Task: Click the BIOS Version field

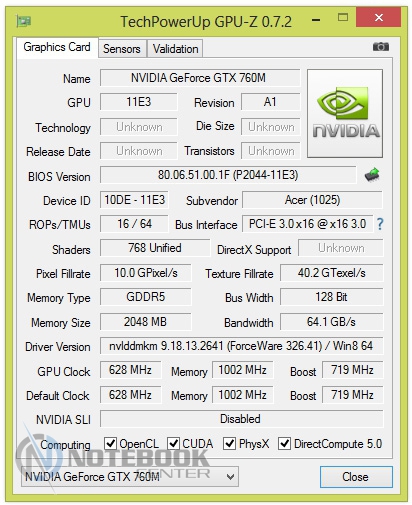Action: pos(228,175)
